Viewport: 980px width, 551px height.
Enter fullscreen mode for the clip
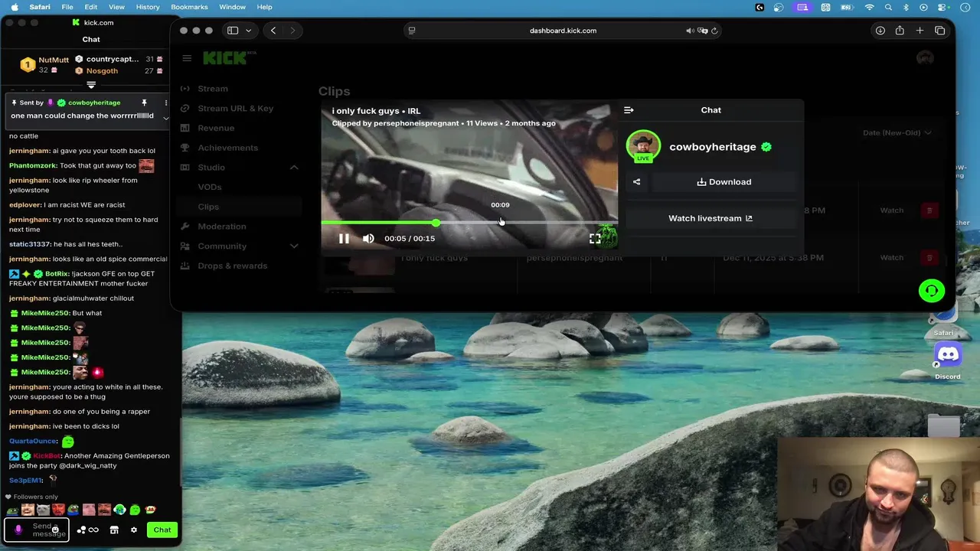(595, 239)
